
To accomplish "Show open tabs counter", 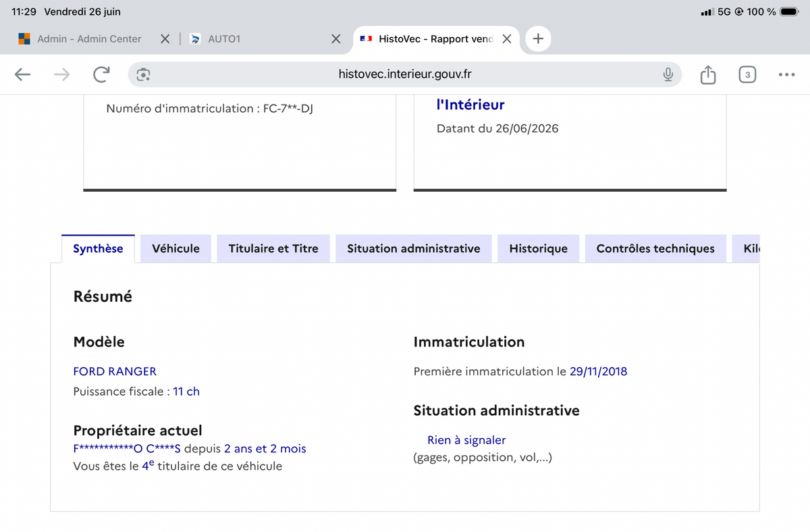I will (747, 74).
